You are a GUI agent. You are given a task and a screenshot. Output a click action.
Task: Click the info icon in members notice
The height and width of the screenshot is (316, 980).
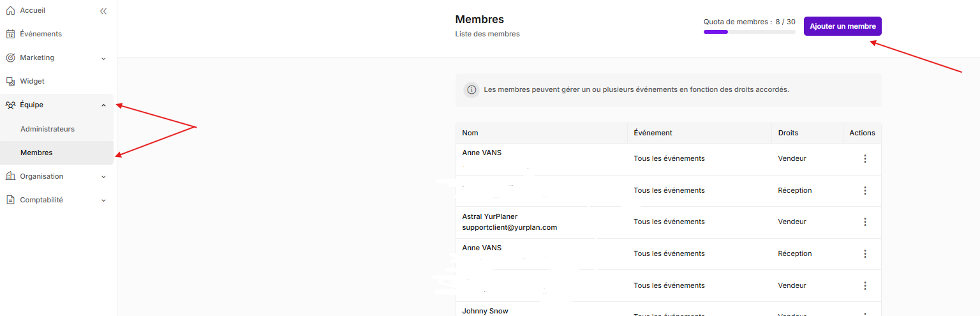pos(471,90)
